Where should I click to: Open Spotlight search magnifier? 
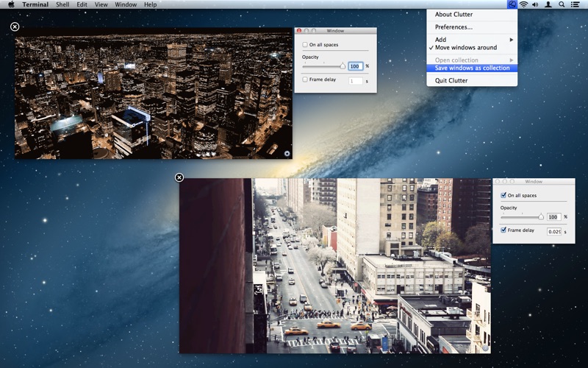(562, 4)
